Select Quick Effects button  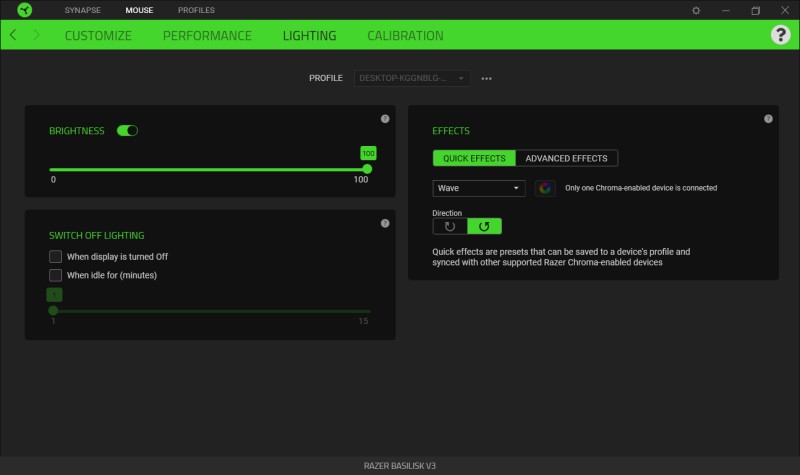pyautogui.click(x=474, y=158)
